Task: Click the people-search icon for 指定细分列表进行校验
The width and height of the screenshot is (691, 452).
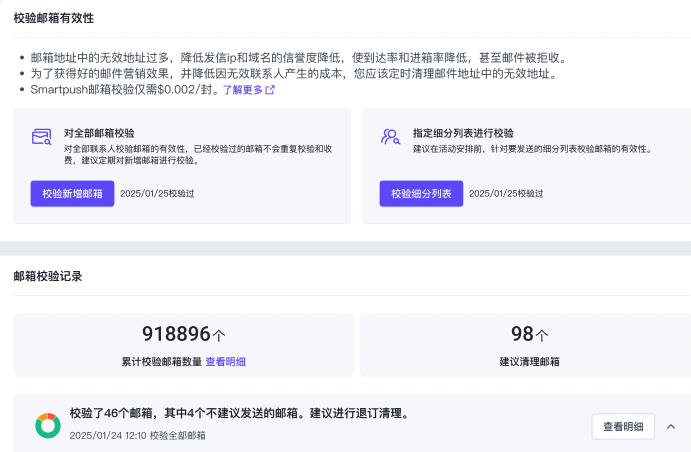Action: coord(390,137)
